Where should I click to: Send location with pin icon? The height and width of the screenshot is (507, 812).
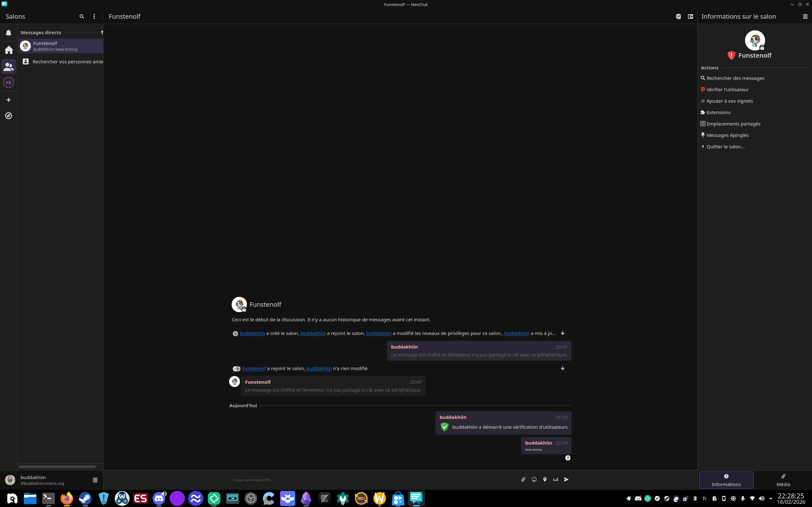click(545, 479)
